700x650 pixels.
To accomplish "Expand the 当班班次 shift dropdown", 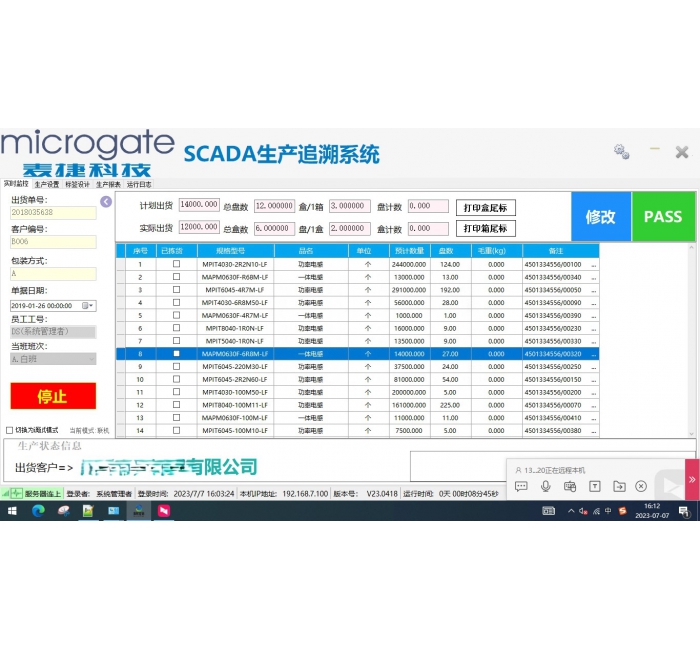I will click(90, 358).
